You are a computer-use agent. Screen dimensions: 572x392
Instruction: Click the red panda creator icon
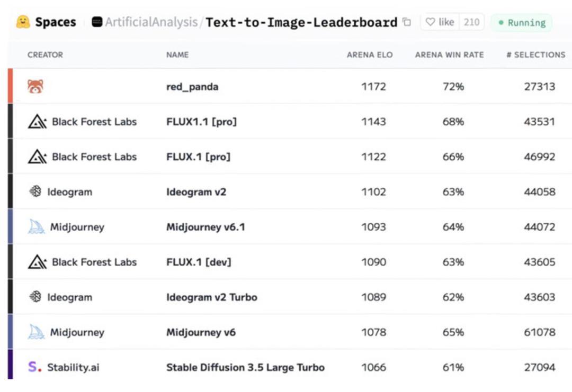coord(35,86)
